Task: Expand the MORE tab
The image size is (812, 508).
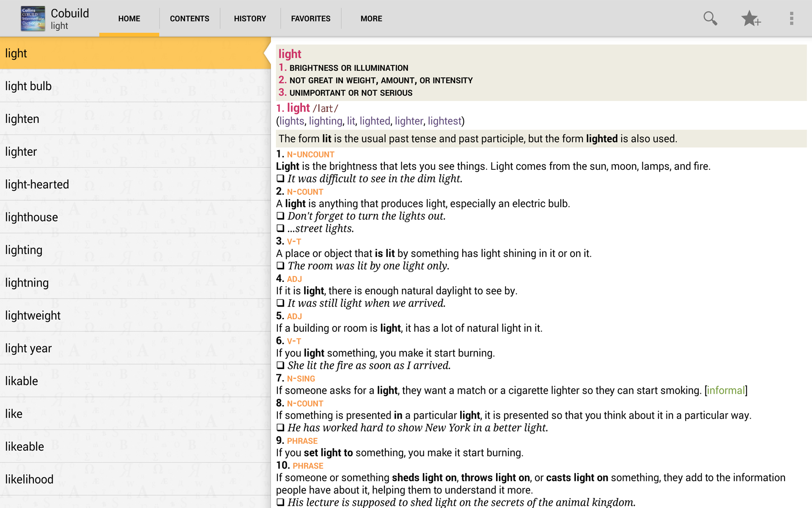Action: pos(371,19)
